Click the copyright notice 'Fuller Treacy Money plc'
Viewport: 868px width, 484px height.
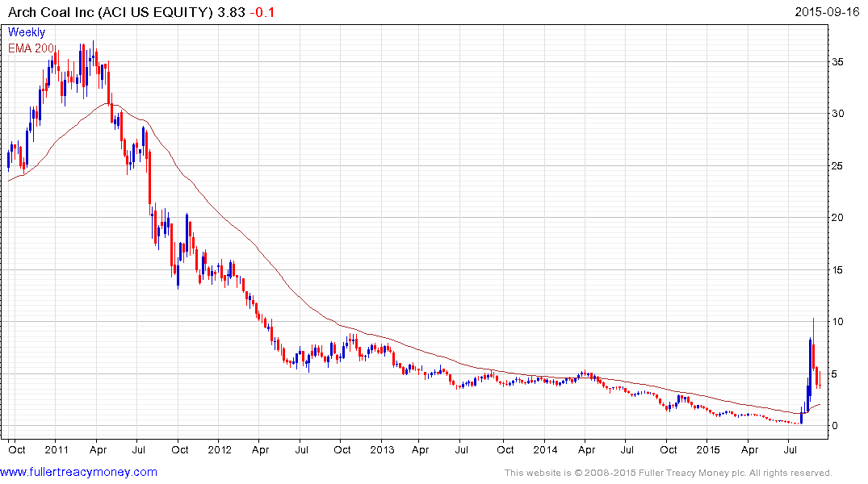(x=691, y=473)
